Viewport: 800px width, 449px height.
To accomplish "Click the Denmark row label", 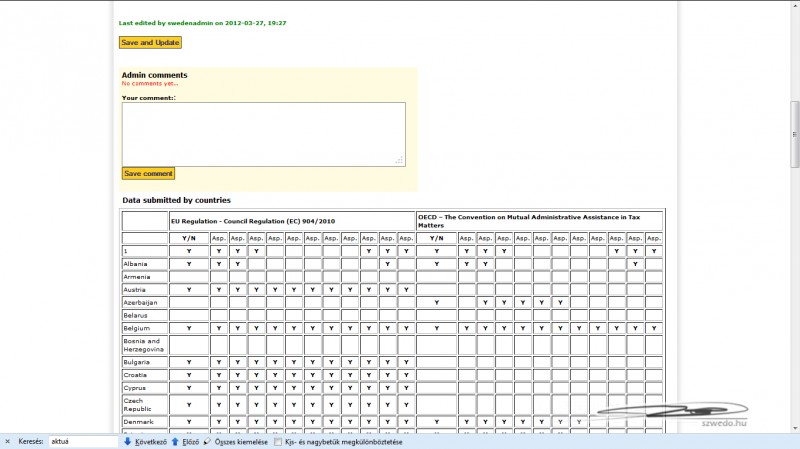I will [x=138, y=422].
